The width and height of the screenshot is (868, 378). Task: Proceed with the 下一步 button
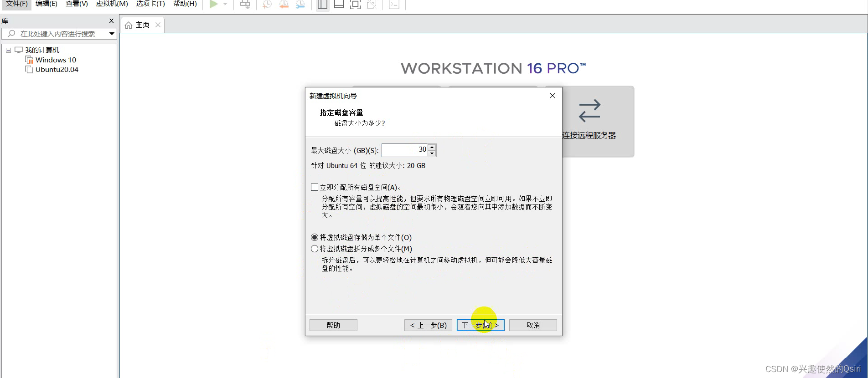(x=480, y=325)
